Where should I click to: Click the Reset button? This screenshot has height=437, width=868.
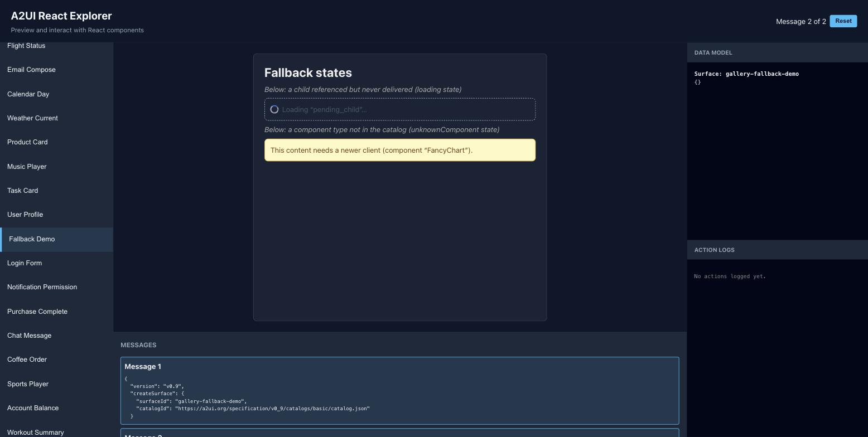pos(843,21)
